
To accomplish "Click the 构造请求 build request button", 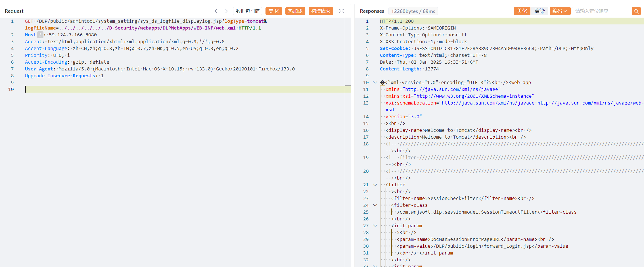I will click(321, 11).
